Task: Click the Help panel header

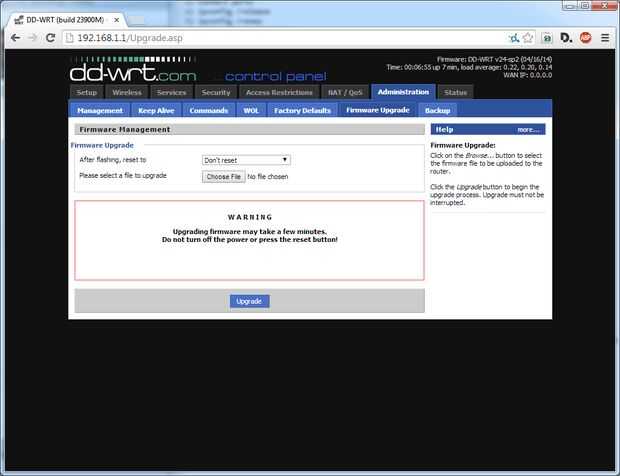Action: coord(488,129)
